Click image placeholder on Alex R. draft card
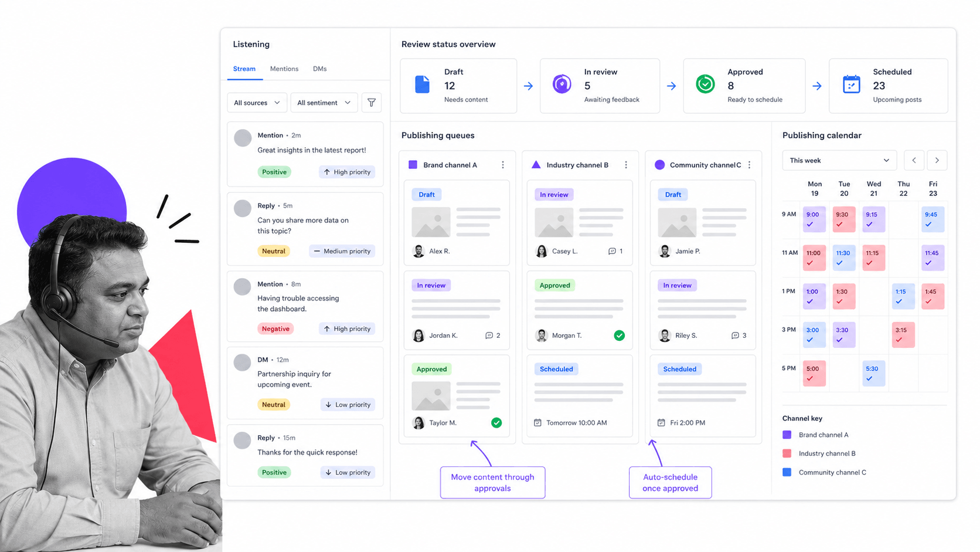The image size is (980, 552). pos(431,222)
